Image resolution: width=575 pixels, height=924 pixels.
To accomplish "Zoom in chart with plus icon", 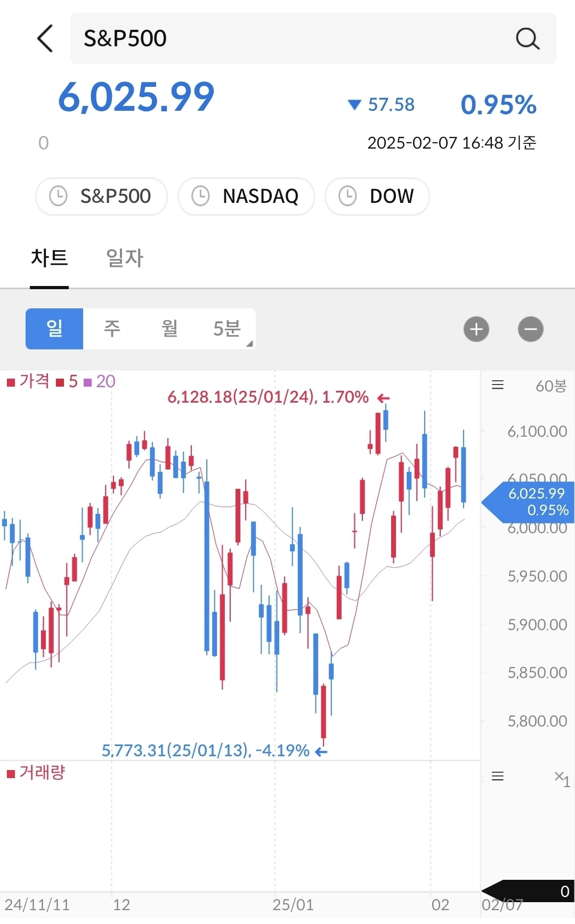I will point(476,329).
